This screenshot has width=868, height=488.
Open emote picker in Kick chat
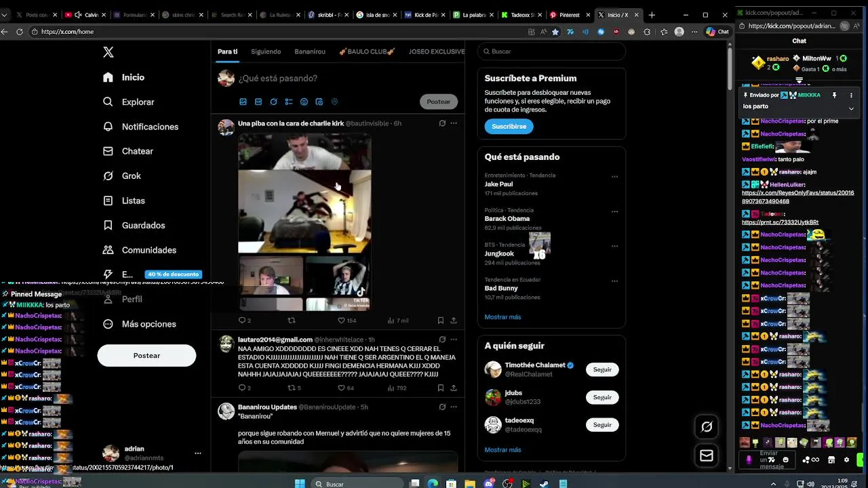click(x=786, y=460)
